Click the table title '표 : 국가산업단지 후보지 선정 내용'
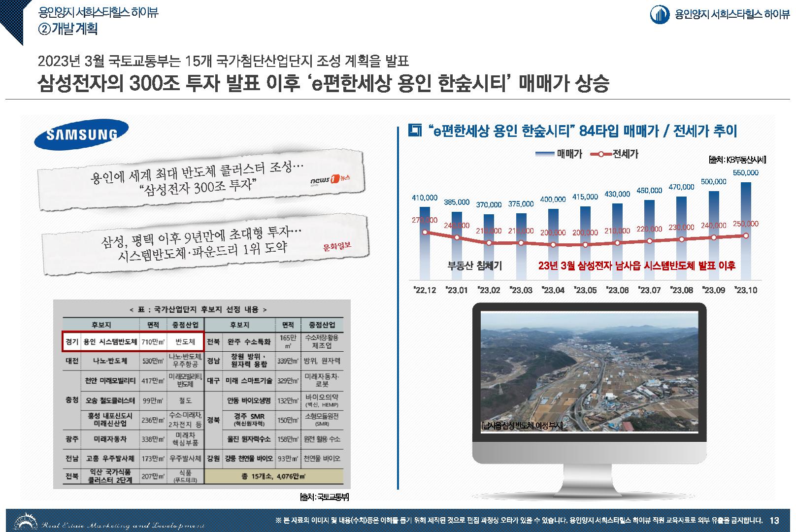Viewport: 796px width, 532px height. [x=198, y=310]
